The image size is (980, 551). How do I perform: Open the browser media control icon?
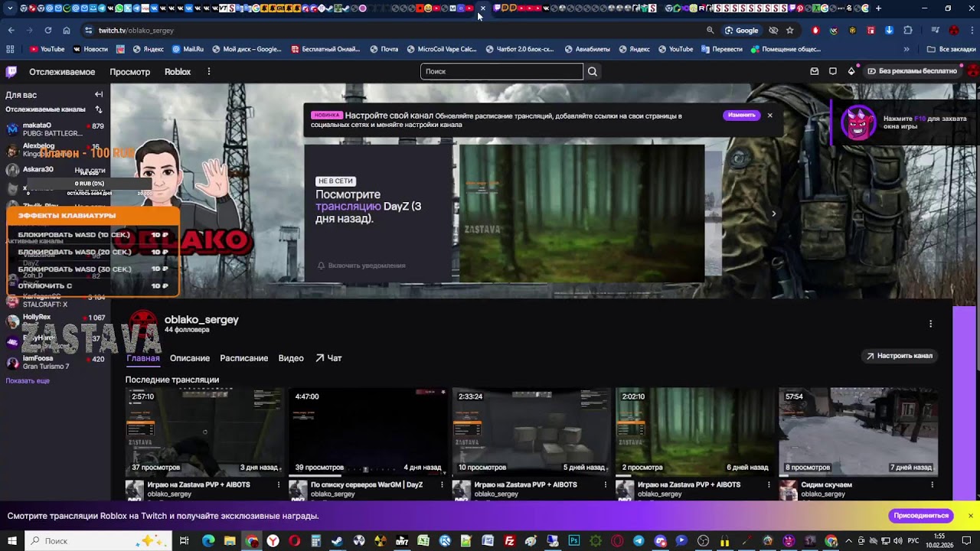click(x=935, y=31)
